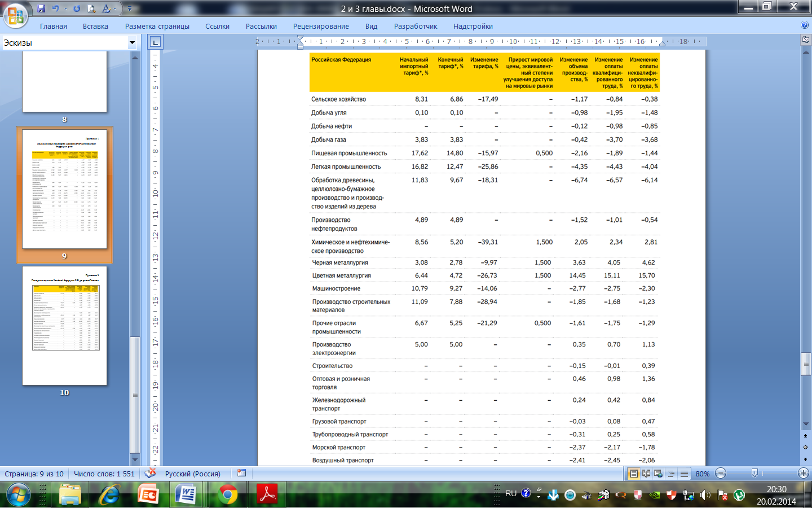
Task: Open the Вставка ribbon tab
Action: pyautogui.click(x=95, y=27)
